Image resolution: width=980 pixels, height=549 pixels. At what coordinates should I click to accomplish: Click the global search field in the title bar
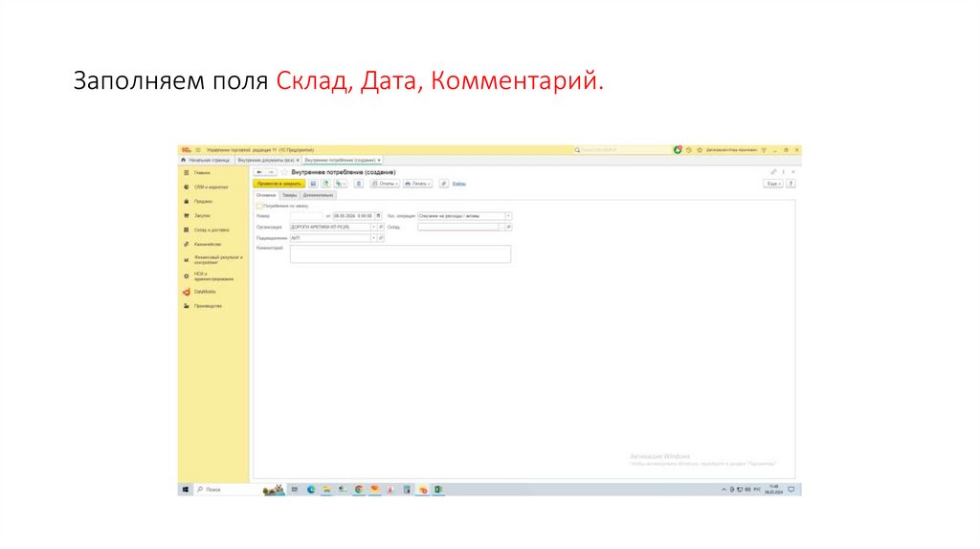click(622, 150)
